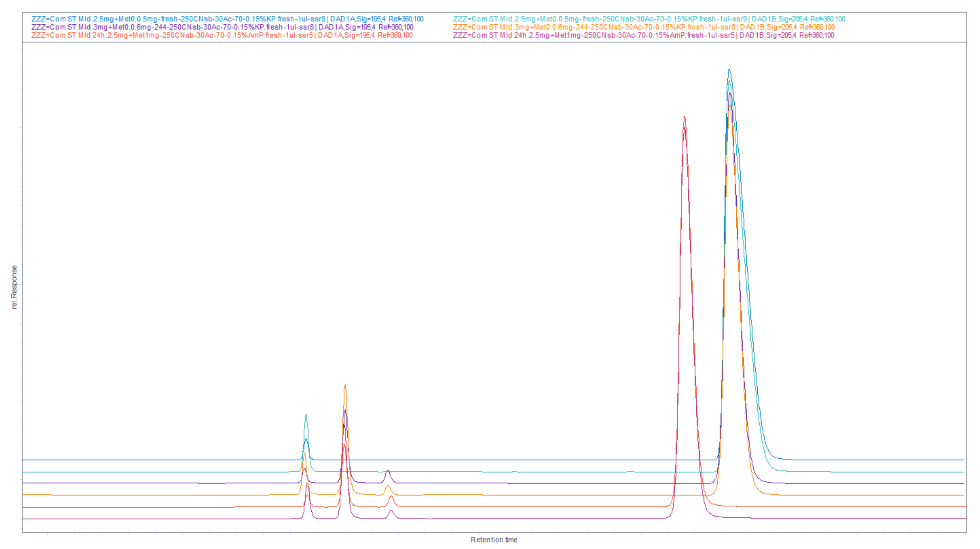This screenshot has height=549, width=980.
Task: Pick red ssr5 DAD1A AmP legend entry
Action: [222, 35]
